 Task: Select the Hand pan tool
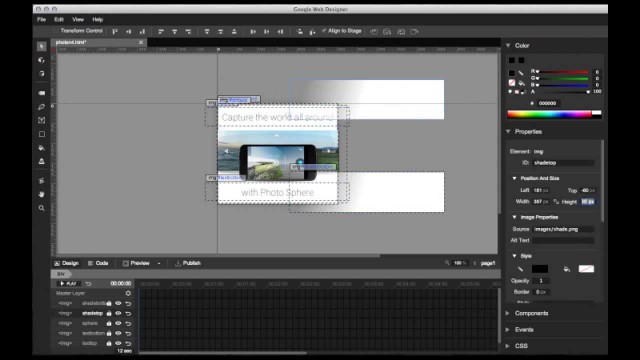41,194
